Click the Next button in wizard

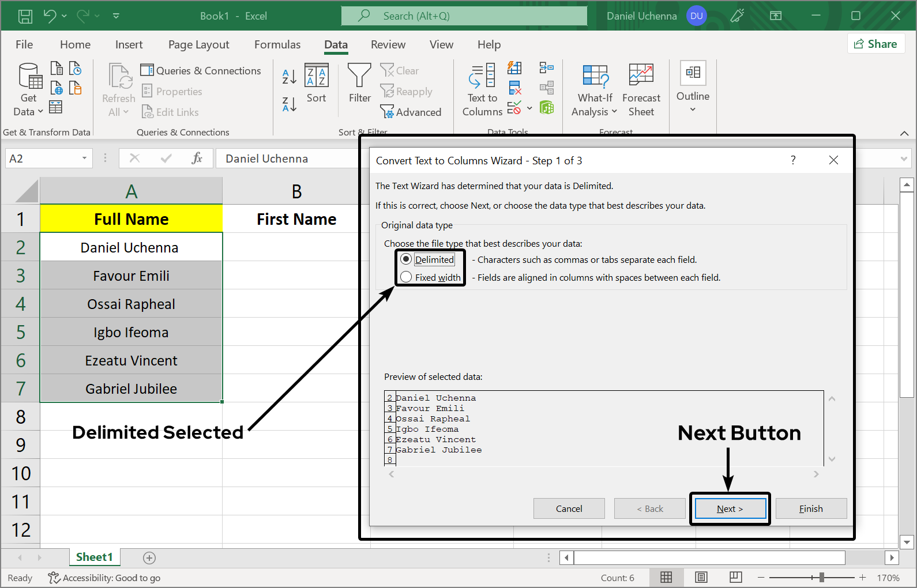[x=730, y=508]
